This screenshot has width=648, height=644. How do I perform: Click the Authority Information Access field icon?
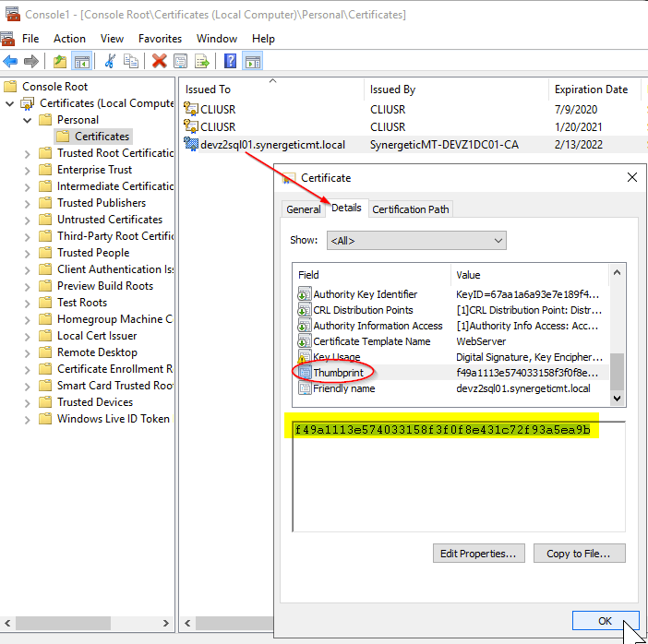pyautogui.click(x=305, y=326)
